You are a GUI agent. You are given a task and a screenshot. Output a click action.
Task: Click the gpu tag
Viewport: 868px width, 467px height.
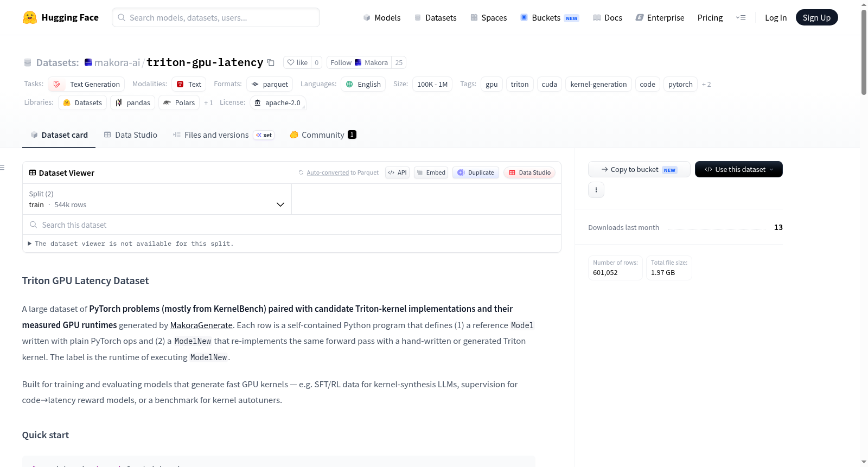click(x=492, y=84)
